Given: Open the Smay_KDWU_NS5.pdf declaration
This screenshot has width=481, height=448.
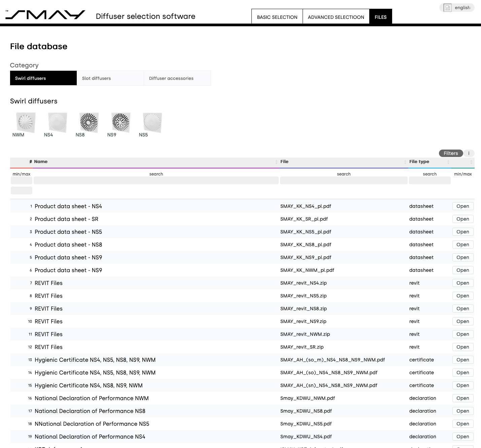Looking at the screenshot, I should pyautogui.click(x=463, y=424).
